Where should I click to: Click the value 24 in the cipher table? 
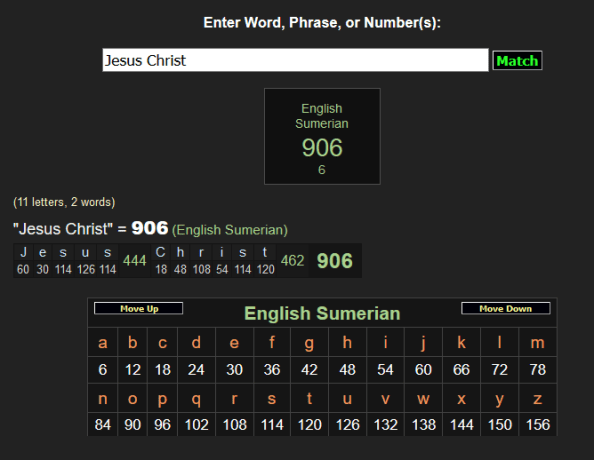pos(196,369)
